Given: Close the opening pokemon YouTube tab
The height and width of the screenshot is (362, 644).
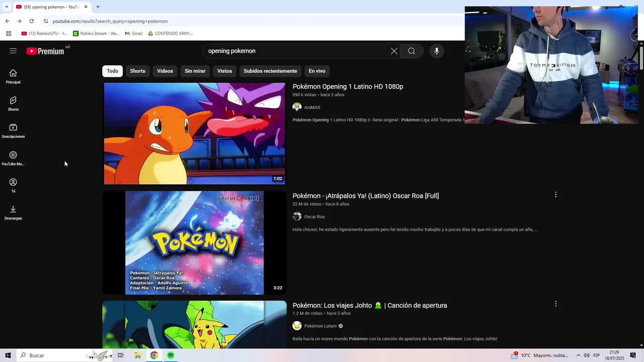Looking at the screenshot, I should (86, 7).
